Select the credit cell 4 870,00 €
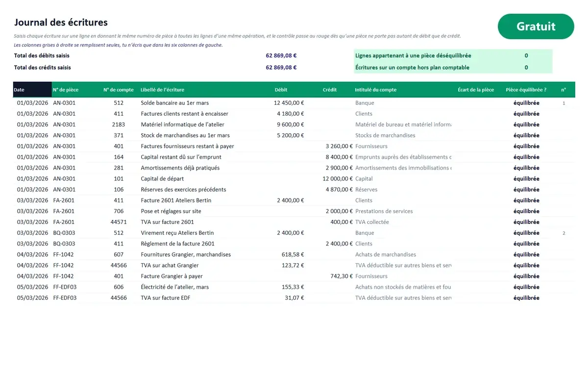The width and height of the screenshot is (588, 392). 339,189
